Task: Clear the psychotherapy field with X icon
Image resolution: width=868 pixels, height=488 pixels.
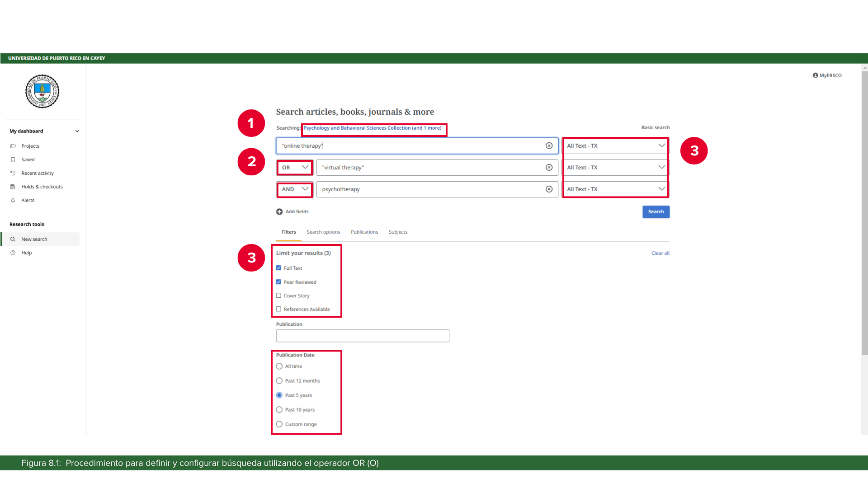Action: [x=549, y=189]
